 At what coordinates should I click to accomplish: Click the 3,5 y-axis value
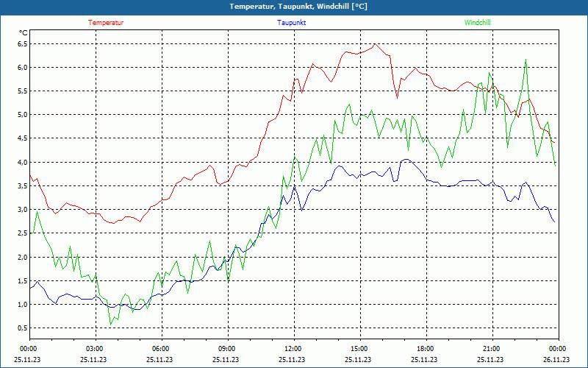coord(23,186)
